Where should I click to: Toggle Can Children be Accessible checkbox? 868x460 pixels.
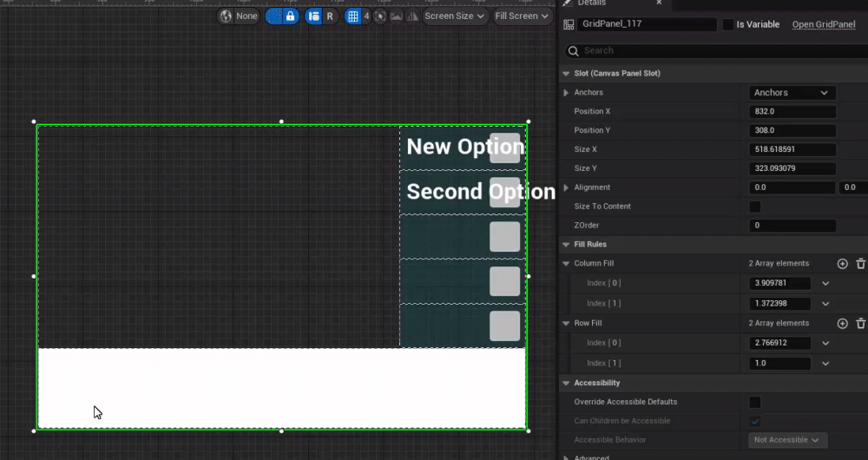(x=754, y=421)
